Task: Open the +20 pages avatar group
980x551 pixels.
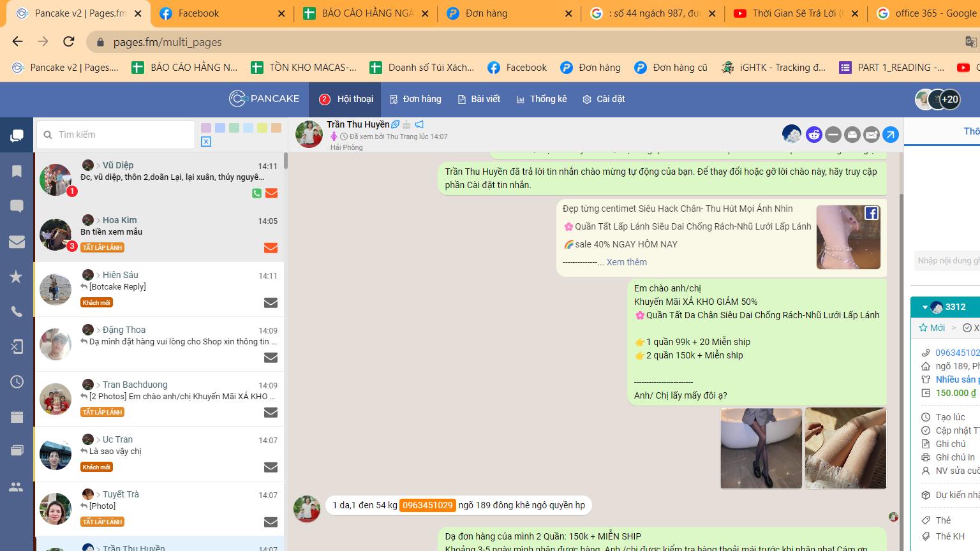Action: pyautogui.click(x=949, y=99)
